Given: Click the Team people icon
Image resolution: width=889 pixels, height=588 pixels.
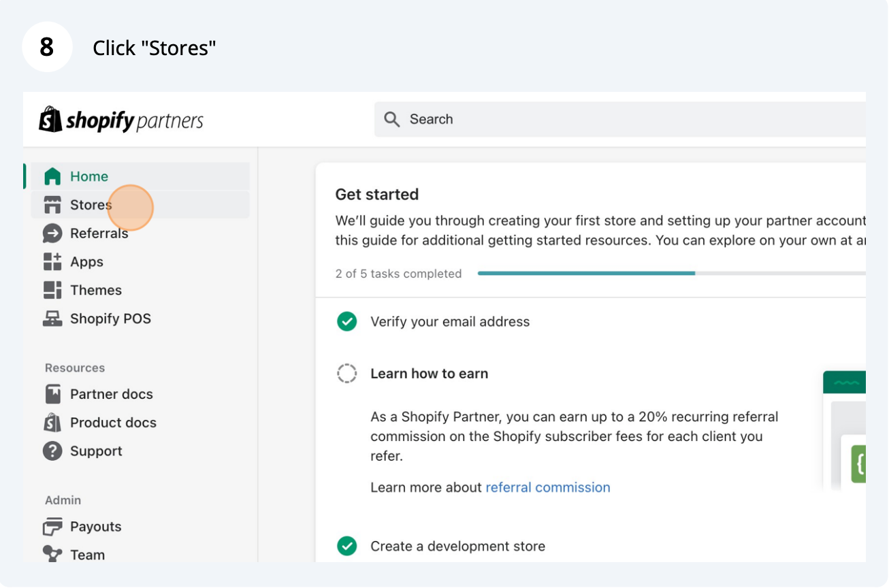Looking at the screenshot, I should coord(52,555).
